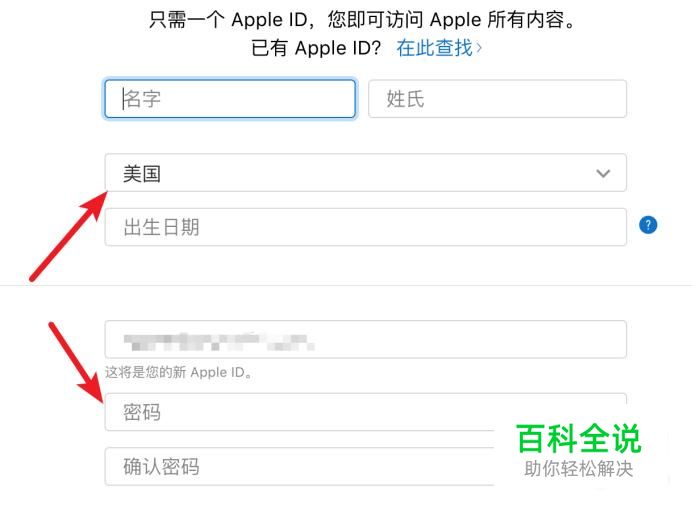Click the 已有 Apple ID? text
The image size is (692, 513).
tap(316, 48)
